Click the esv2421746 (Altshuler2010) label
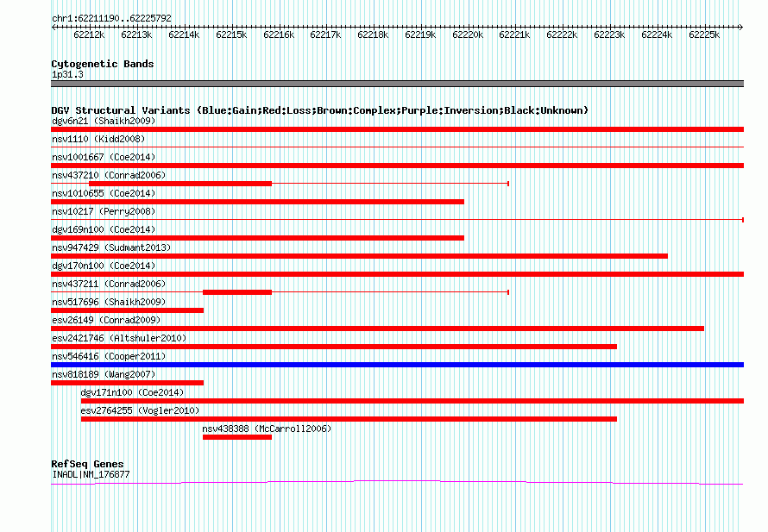768x532 pixels. (119, 338)
